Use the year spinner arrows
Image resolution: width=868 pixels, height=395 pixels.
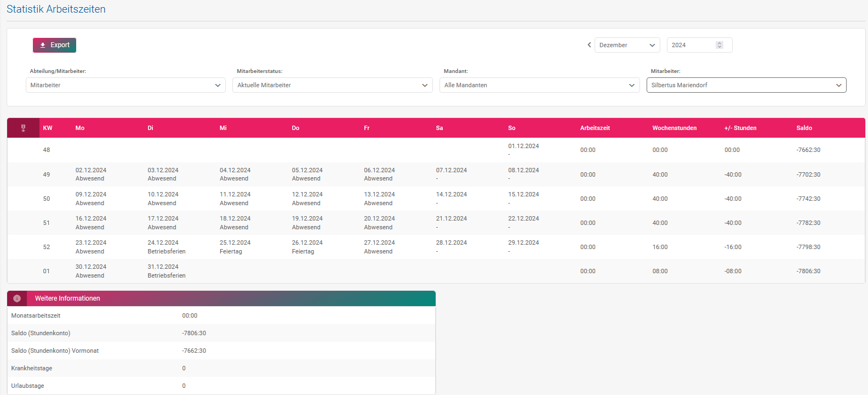pos(719,45)
